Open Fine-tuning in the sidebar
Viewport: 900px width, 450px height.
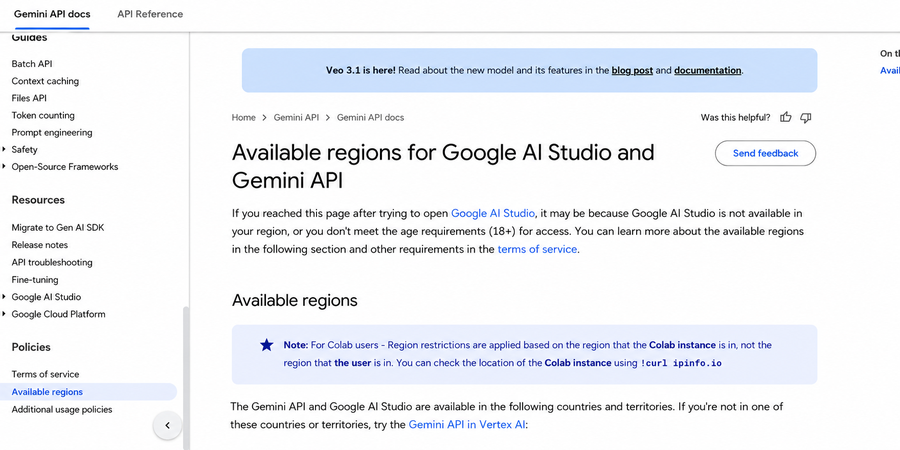tap(35, 280)
